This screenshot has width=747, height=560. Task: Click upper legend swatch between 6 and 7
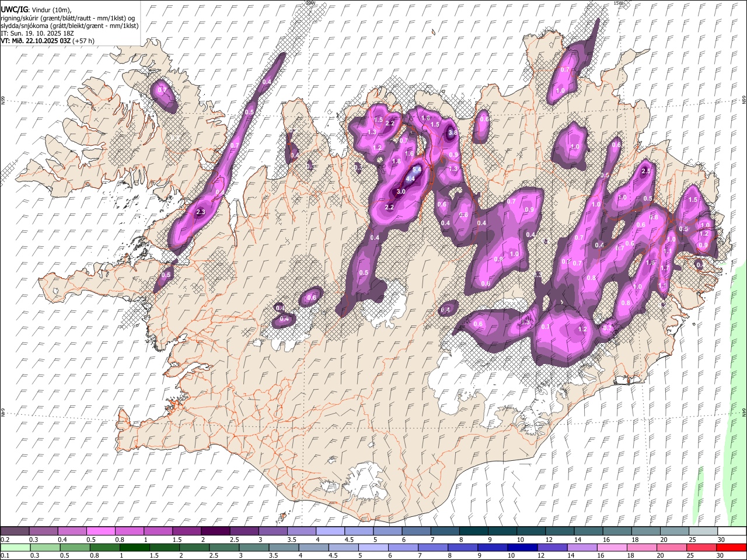pos(416,531)
